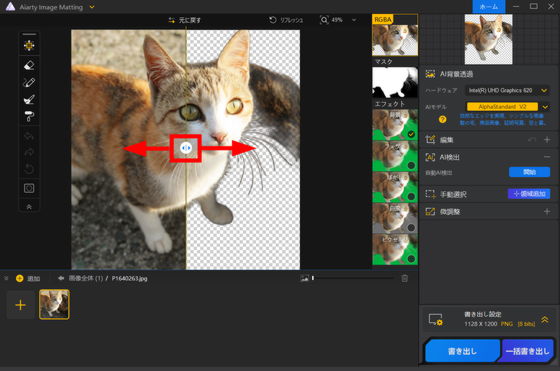Adjust the thumbnail size slider

(x=353, y=278)
